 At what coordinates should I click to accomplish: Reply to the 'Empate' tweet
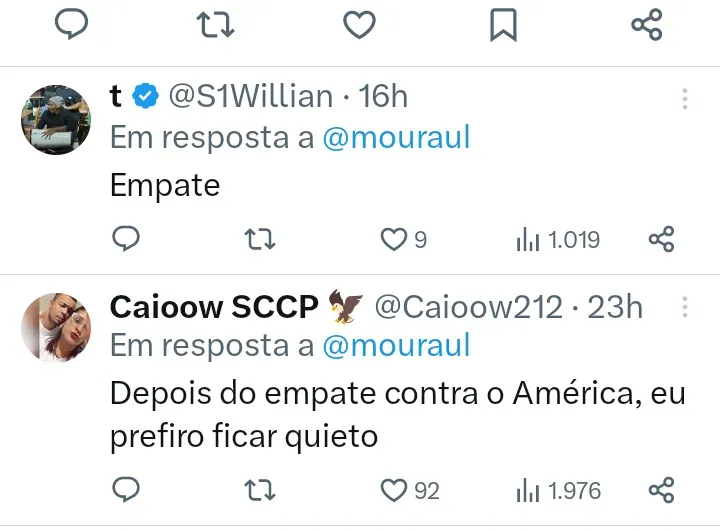click(x=126, y=238)
